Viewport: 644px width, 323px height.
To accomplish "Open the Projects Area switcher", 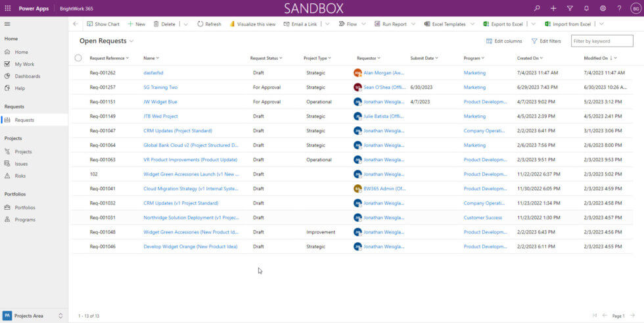I will [34, 316].
